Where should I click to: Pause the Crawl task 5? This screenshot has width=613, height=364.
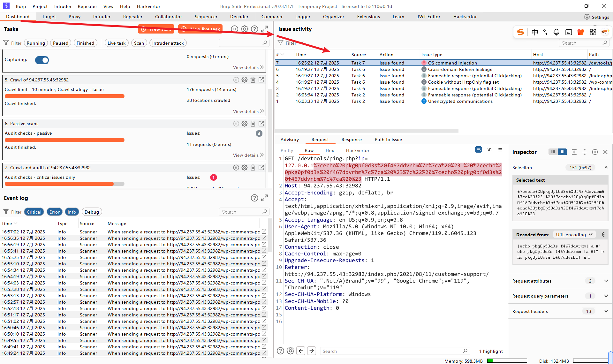coord(236,80)
